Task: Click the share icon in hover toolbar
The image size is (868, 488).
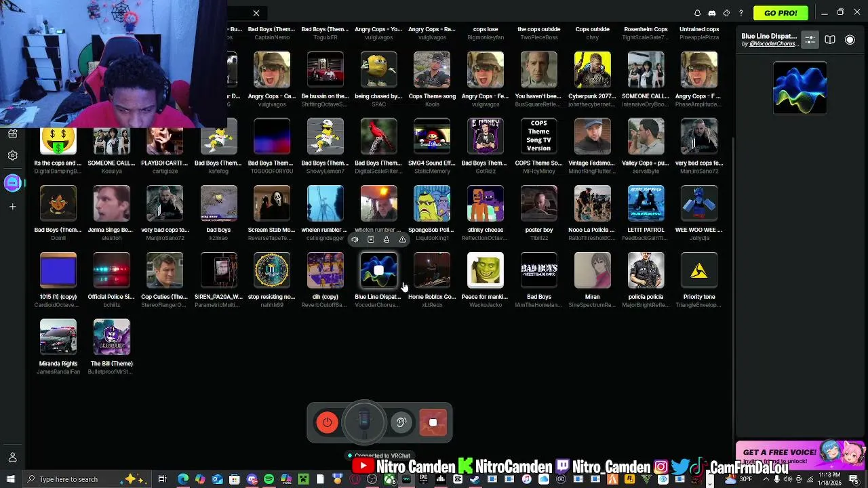Action: coord(387,239)
